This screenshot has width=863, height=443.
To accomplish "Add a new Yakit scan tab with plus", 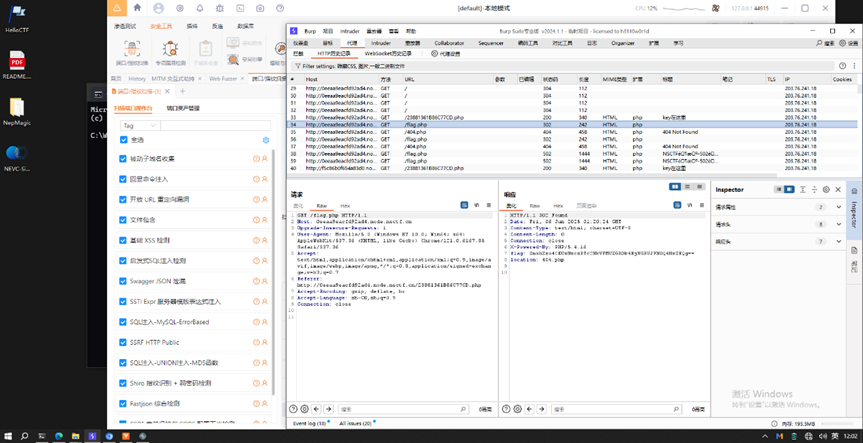I will pyautogui.click(x=183, y=91).
